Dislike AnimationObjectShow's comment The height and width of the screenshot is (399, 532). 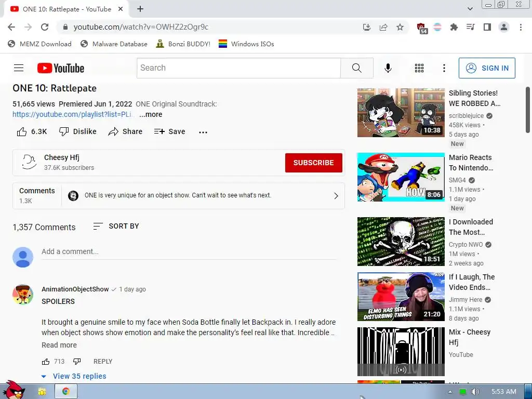click(77, 362)
